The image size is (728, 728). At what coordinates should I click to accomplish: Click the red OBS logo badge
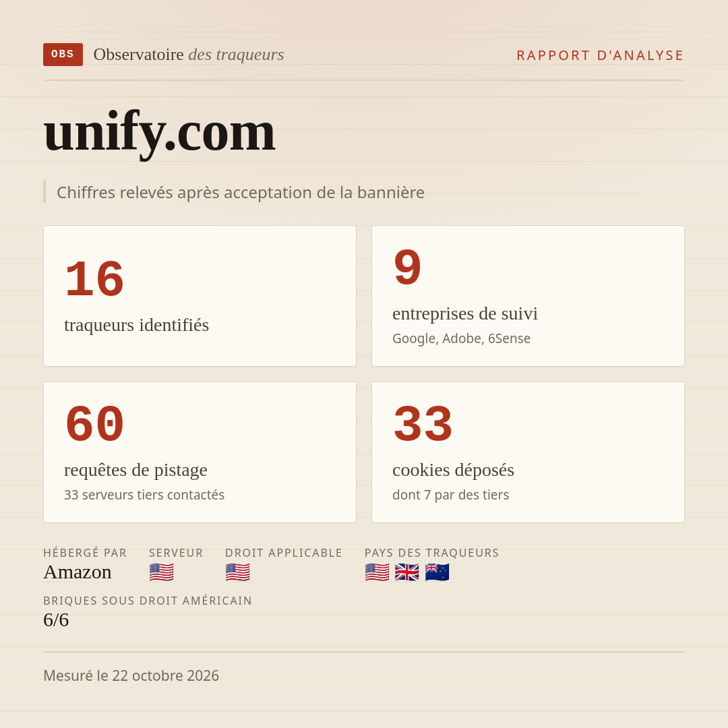click(x=63, y=55)
